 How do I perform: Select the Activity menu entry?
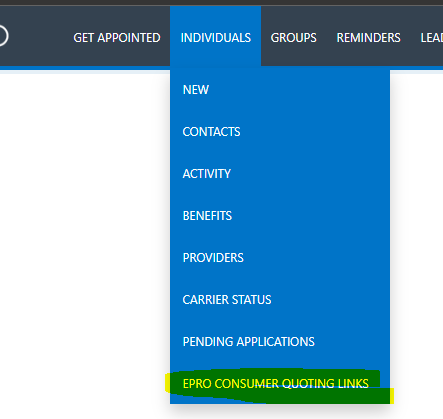click(x=207, y=174)
